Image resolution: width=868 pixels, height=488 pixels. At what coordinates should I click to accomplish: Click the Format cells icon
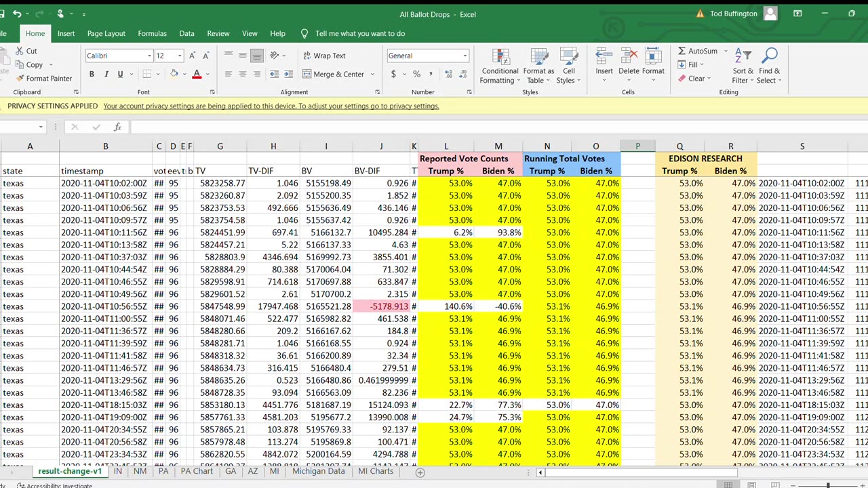pos(653,57)
